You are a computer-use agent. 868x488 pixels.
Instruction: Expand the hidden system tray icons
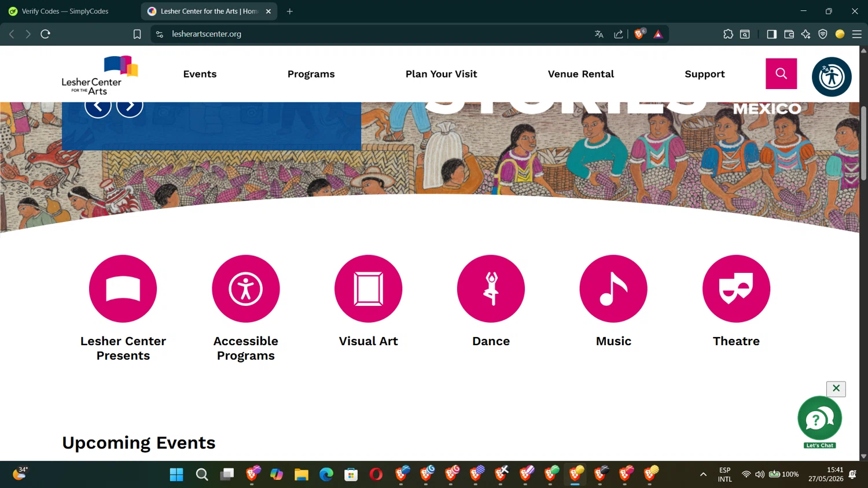(703, 475)
